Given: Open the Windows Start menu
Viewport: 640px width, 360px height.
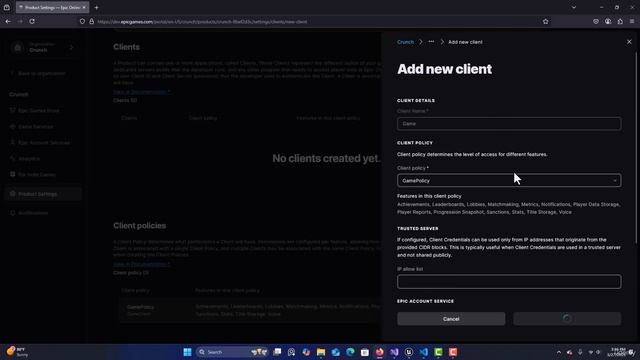Looking at the screenshot, I should click(x=187, y=352).
